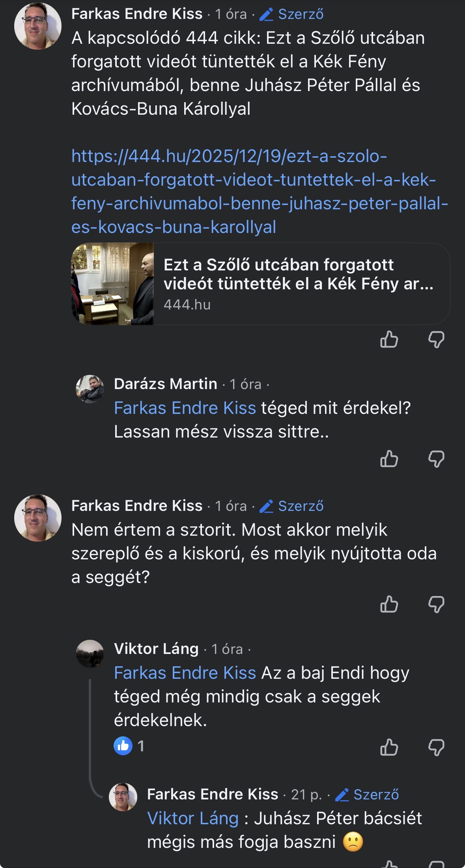This screenshot has width=465, height=868.
Task: Thumbs down Viktor Láng's reply
Action: [x=436, y=747]
